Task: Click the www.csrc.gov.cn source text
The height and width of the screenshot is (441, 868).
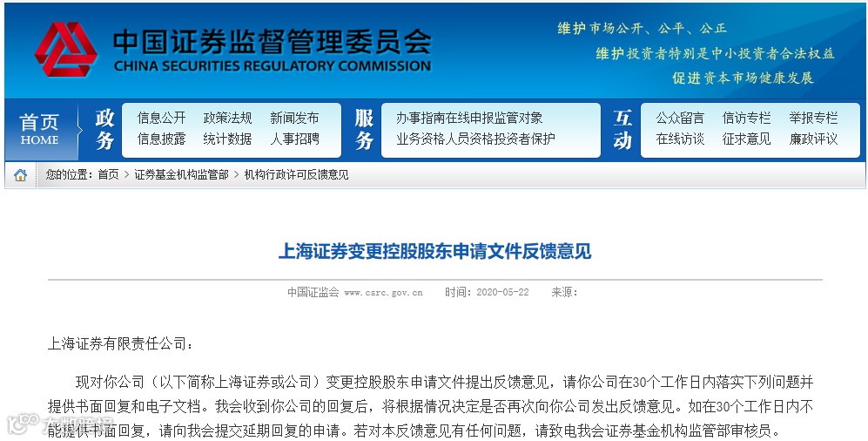Action: pos(383,293)
